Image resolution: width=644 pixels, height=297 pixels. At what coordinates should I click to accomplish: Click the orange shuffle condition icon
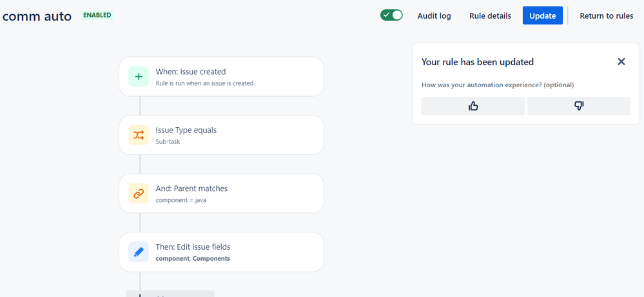(x=139, y=135)
